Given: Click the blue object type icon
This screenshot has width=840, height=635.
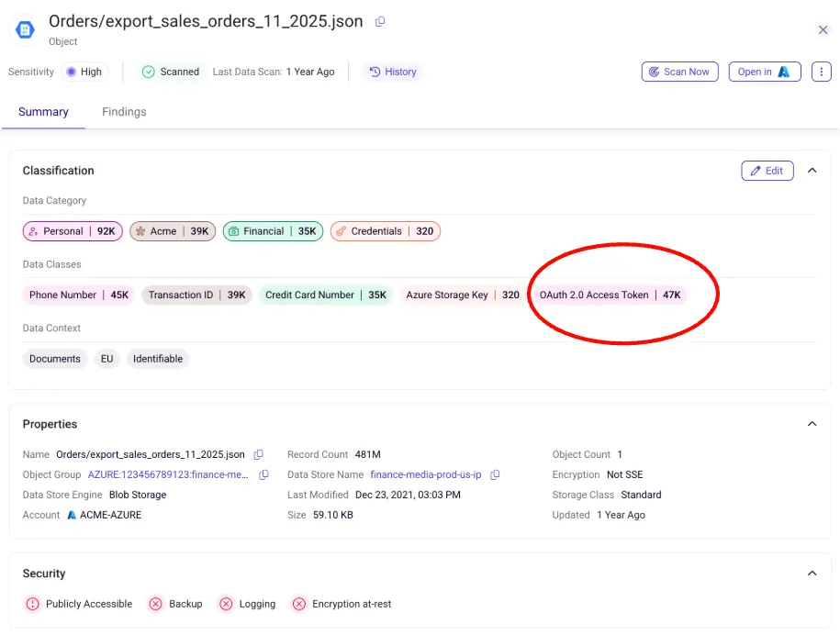Looking at the screenshot, I should click(25, 29).
